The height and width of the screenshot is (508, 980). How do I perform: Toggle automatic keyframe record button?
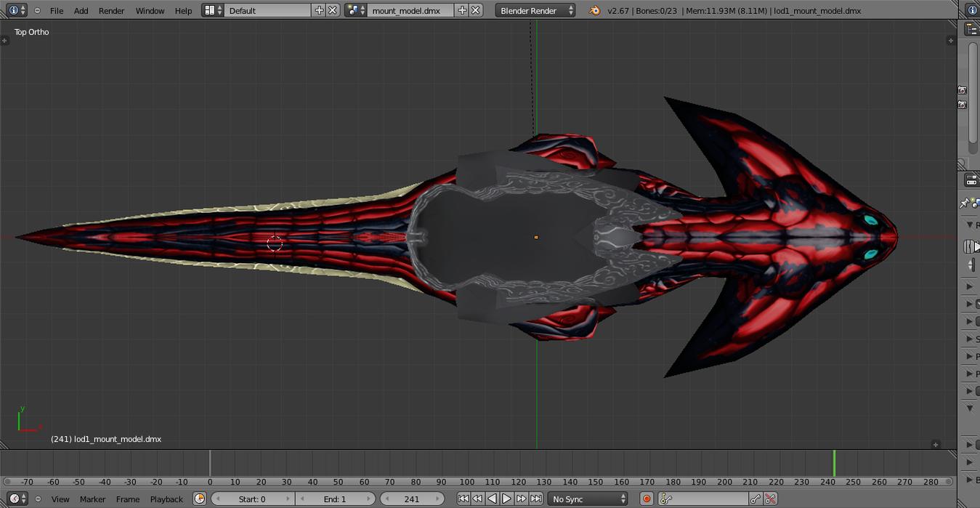point(647,499)
